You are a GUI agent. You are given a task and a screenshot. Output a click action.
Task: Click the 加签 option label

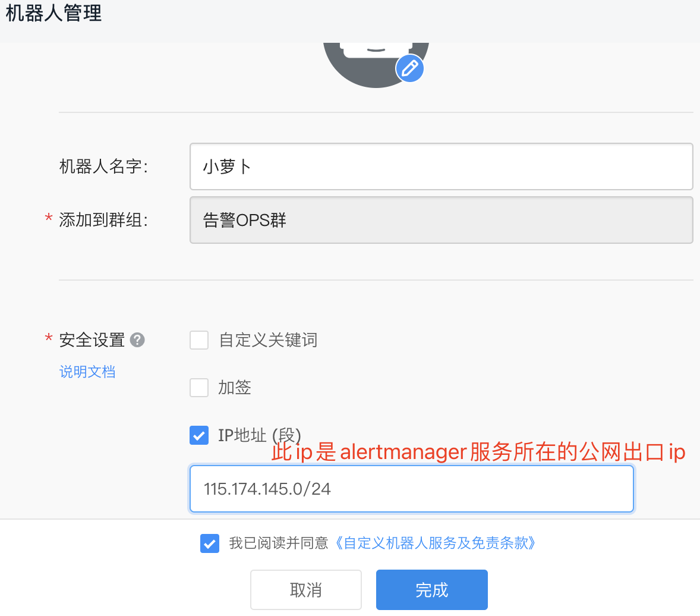(x=235, y=388)
